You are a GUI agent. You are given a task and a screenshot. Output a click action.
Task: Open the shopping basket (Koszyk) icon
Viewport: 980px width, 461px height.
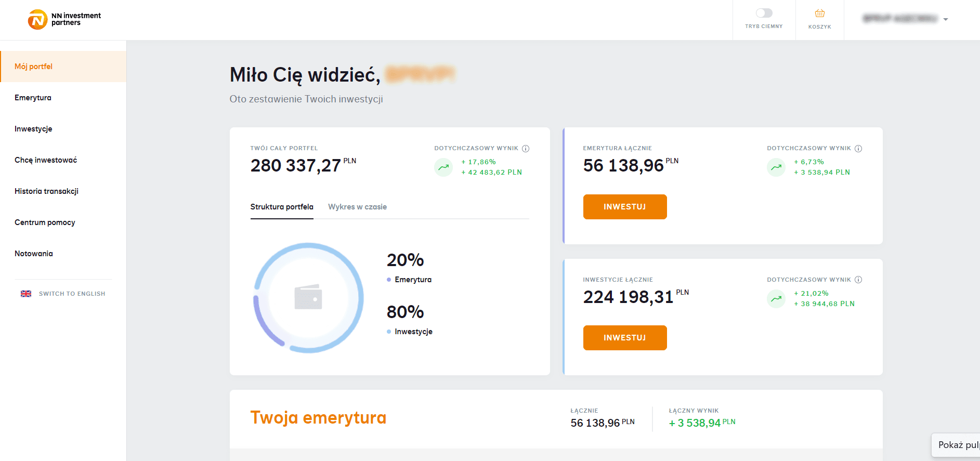point(819,14)
